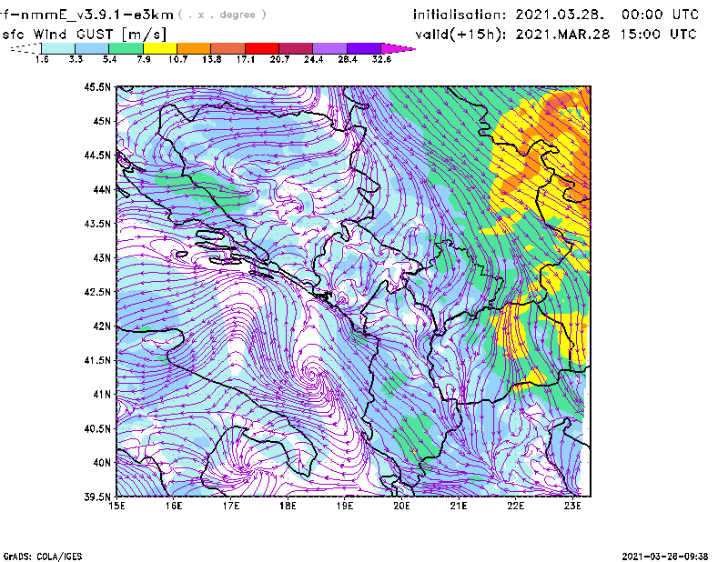Viewport: 728px width, 562px height.
Task: Click the 45.5N latitude label
Action: coord(97,86)
